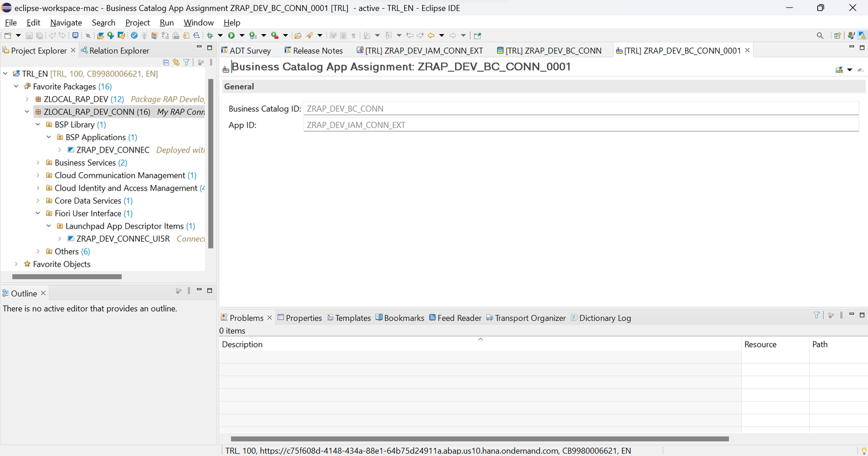This screenshot has height=456, width=868.
Task: Expand the ZLOCAL_RAP_DEV package node
Action: click(x=27, y=99)
